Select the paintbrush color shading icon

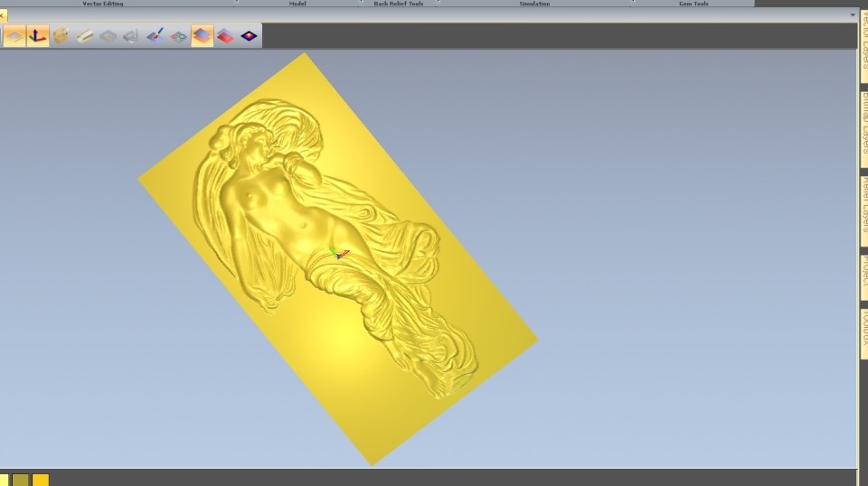click(155, 36)
